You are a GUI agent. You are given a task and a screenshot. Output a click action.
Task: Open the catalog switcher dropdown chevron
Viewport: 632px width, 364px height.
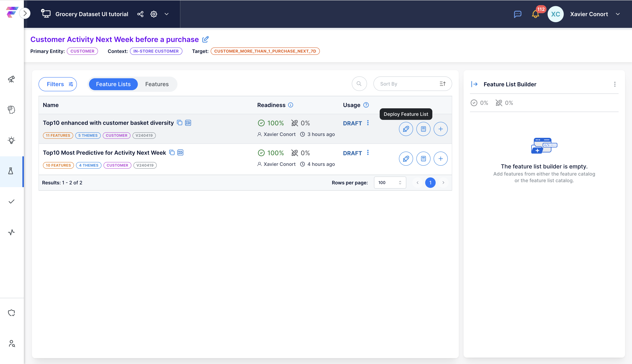tap(166, 14)
